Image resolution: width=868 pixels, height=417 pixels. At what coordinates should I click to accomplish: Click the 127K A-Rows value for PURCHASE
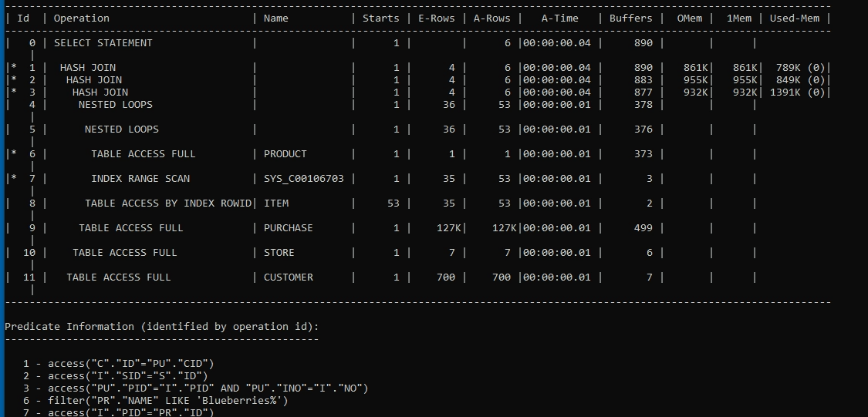[505, 228]
